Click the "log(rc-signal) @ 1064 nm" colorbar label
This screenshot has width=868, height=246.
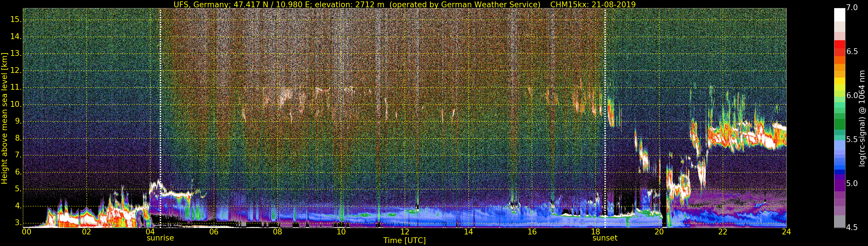pyautogui.click(x=863, y=118)
